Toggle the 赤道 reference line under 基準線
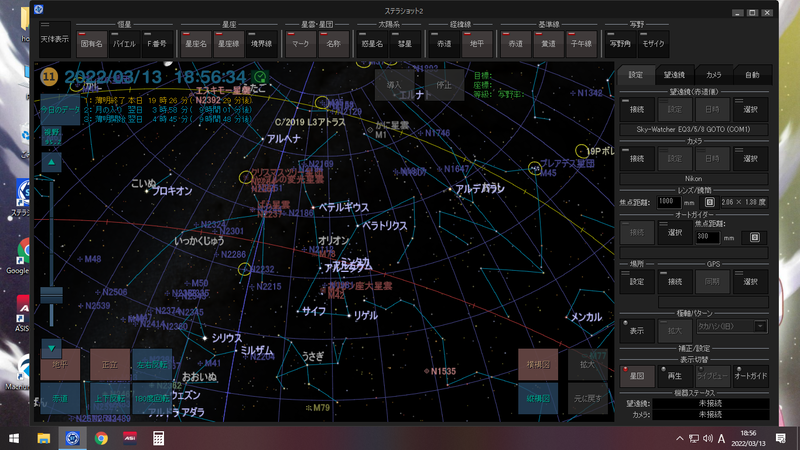The height and width of the screenshot is (450, 800). click(516, 44)
